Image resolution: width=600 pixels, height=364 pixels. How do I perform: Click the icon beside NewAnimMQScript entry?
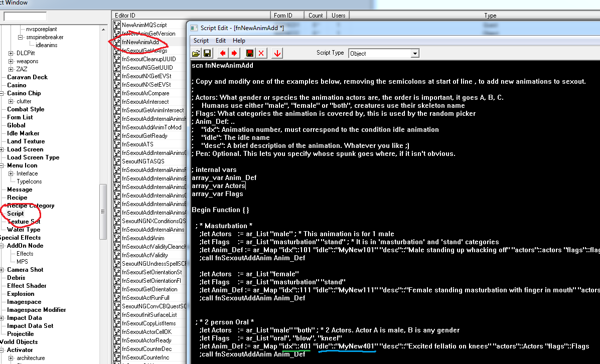(117, 25)
